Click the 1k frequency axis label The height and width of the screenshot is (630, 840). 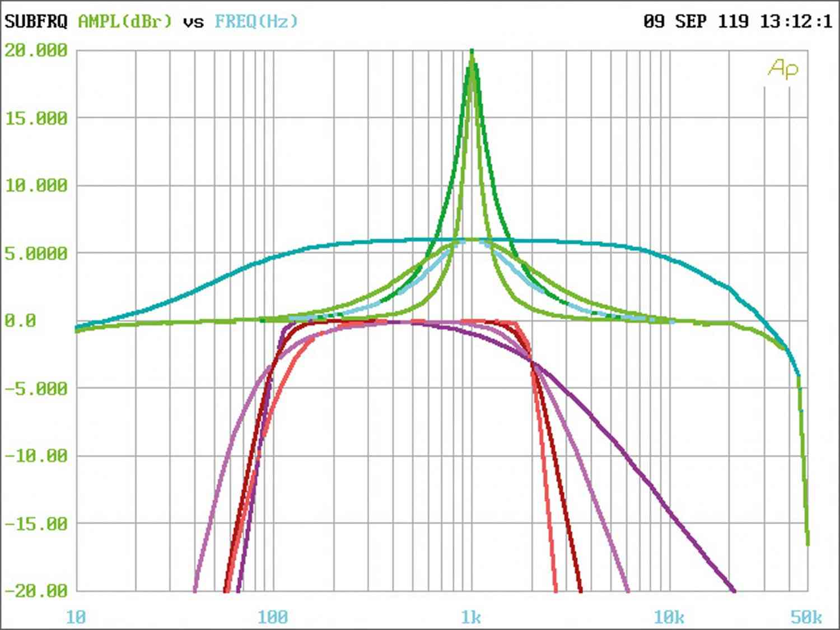471,617
